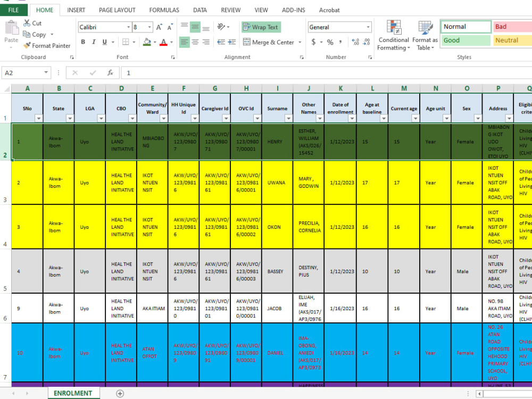
Task: Apply Percent Style format
Action: (x=330, y=42)
